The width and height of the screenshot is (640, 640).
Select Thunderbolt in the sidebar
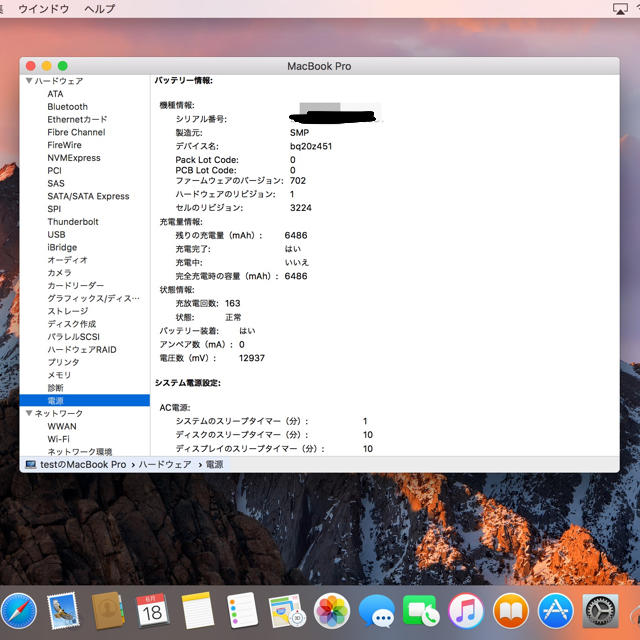tap(73, 222)
